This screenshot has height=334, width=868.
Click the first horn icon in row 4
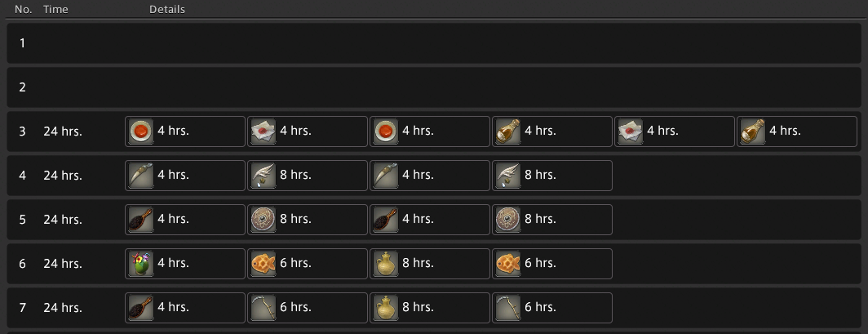(141, 175)
